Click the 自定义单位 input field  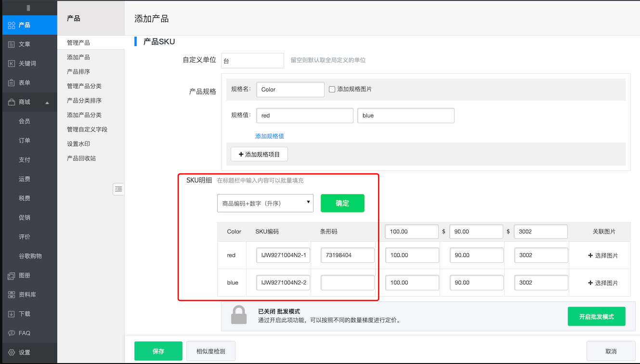252,60
